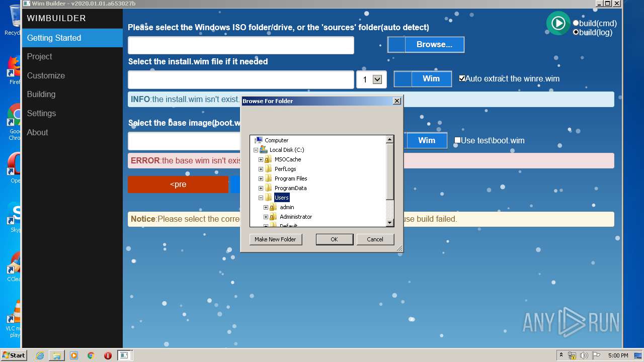The width and height of the screenshot is (644, 362).
Task: Click the red <pre button
Action: click(178, 185)
